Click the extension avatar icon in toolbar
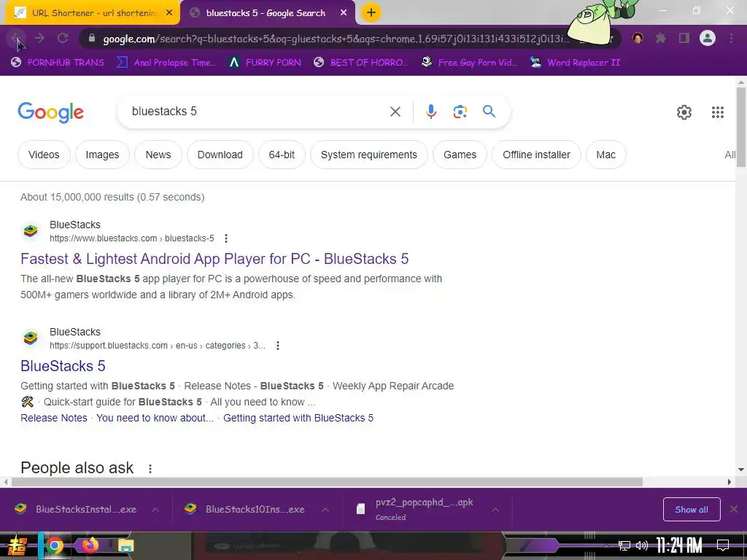747x560 pixels. [638, 38]
